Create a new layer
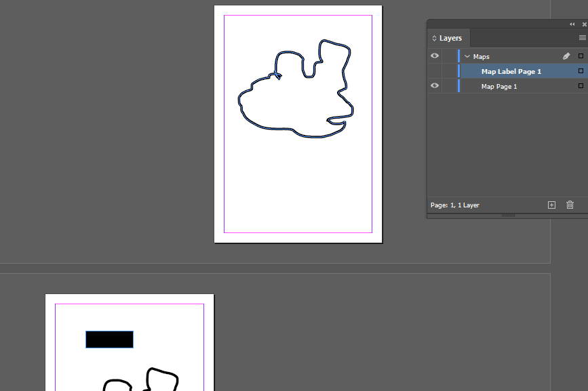This screenshot has height=391, width=588. tap(551, 205)
